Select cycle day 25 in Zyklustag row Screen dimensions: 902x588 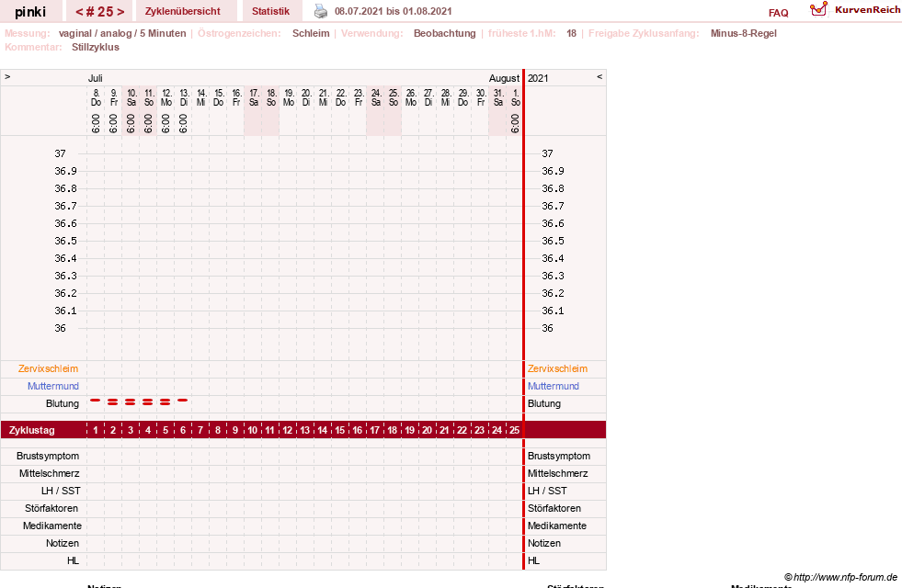[514, 430]
